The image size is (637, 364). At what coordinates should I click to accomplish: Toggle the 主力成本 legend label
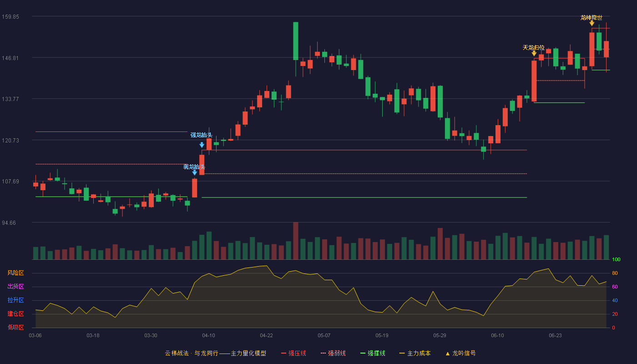click(x=419, y=353)
